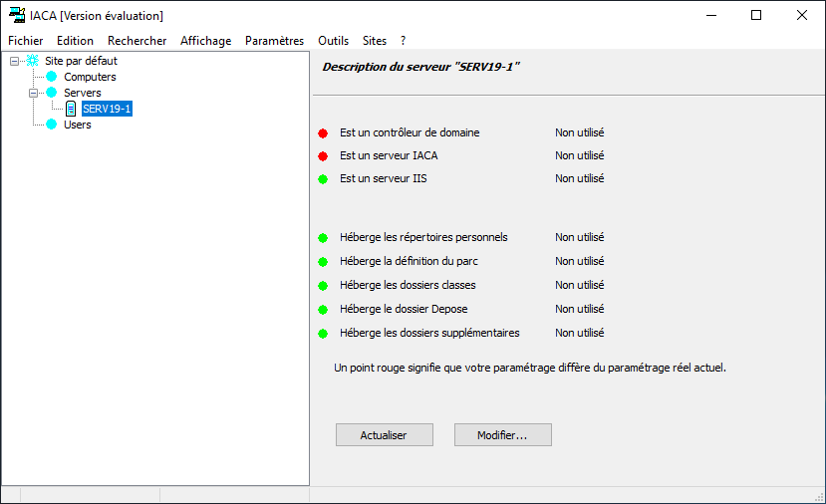Click the SERV19-1 server icon in tree
826x504 pixels.
click(71, 109)
